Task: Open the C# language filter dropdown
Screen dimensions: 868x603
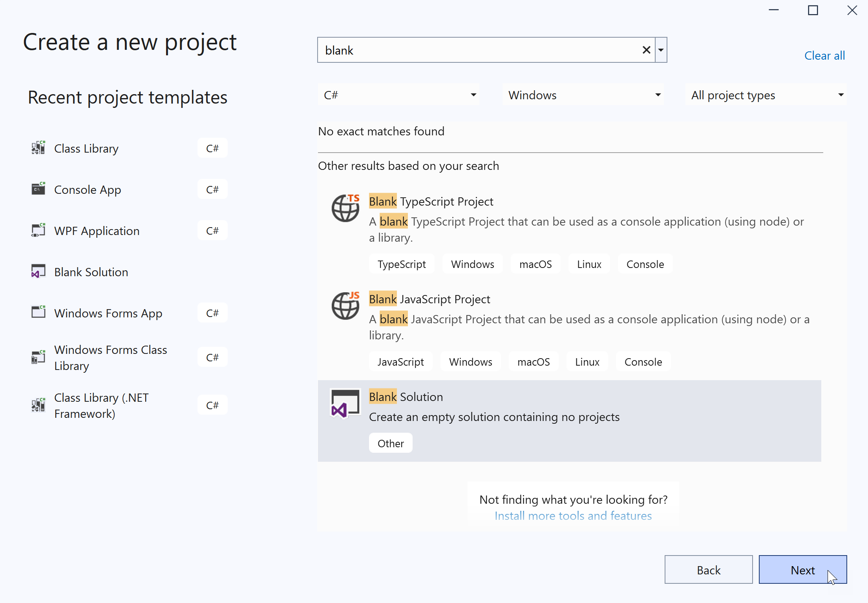Action: [x=399, y=95]
